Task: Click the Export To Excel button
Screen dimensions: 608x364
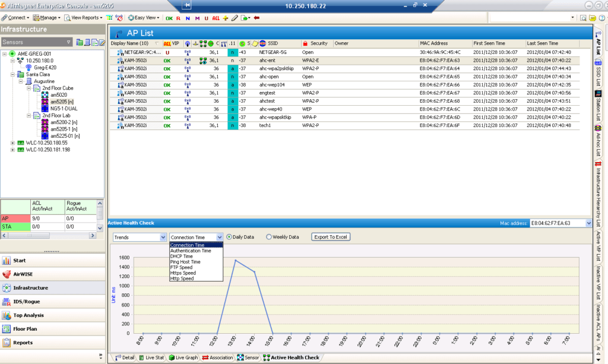Action: [x=331, y=237]
